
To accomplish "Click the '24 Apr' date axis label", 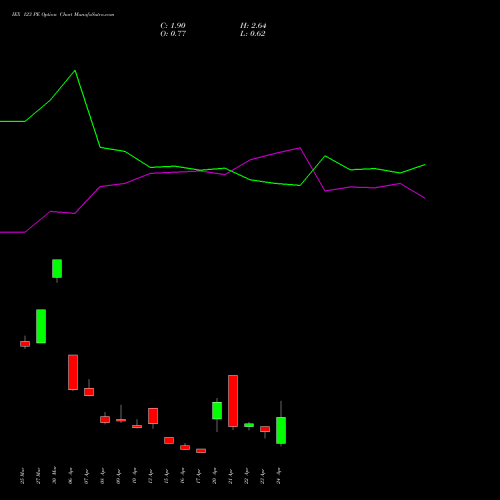I will (x=278, y=476).
